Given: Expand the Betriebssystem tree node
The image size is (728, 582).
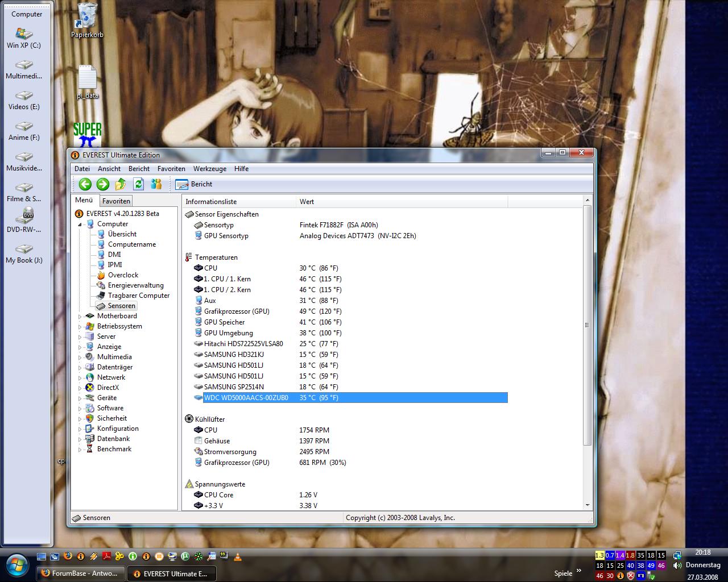Looking at the screenshot, I should tap(80, 327).
